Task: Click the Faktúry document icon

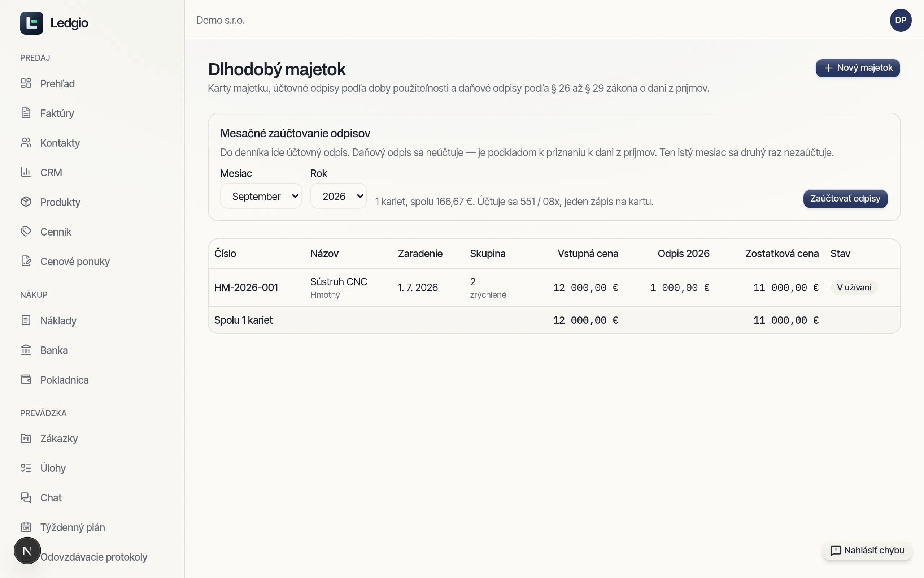Action: [x=26, y=113]
